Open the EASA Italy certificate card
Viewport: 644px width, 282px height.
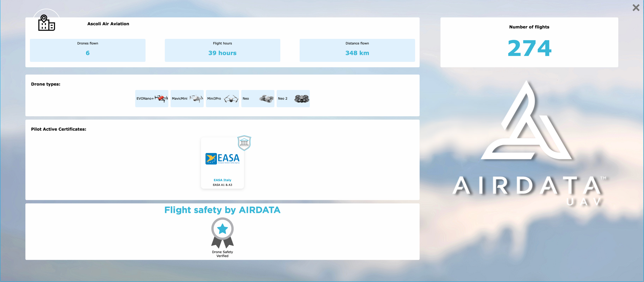(222, 163)
